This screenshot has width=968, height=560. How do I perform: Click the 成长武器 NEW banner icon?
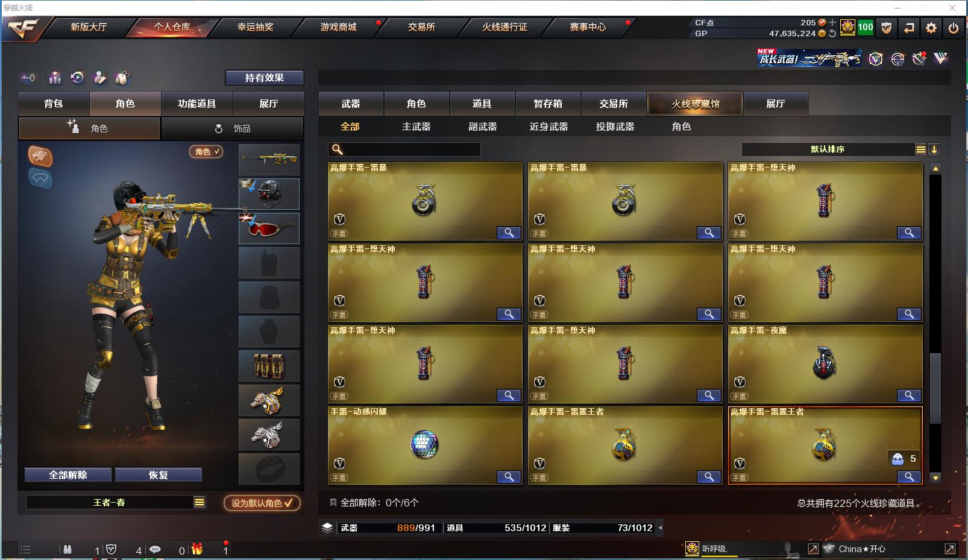click(809, 58)
